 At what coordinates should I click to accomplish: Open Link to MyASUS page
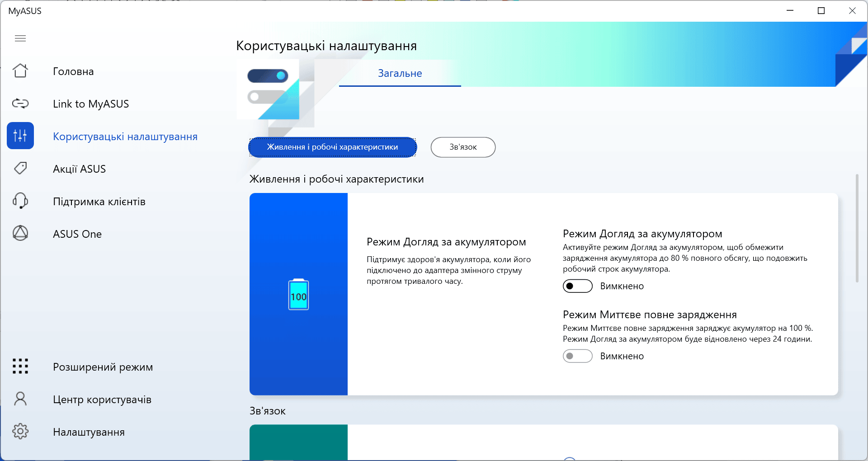(x=91, y=104)
